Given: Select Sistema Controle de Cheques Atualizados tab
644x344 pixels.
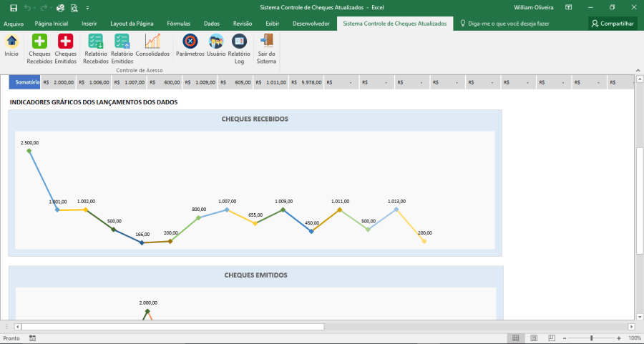Looking at the screenshot, I should click(x=395, y=24).
